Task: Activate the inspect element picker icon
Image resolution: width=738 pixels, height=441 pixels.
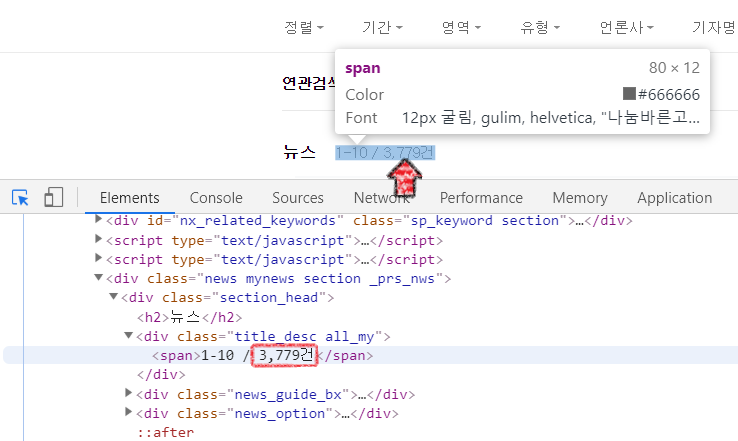Action: [x=20, y=198]
